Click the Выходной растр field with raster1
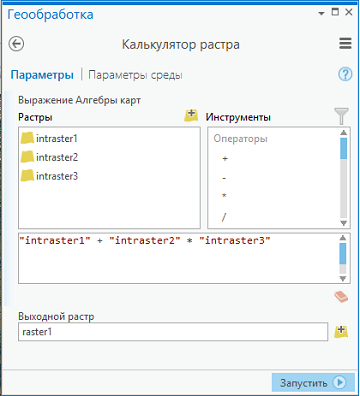The height and width of the screenshot is (396, 360). click(x=173, y=332)
